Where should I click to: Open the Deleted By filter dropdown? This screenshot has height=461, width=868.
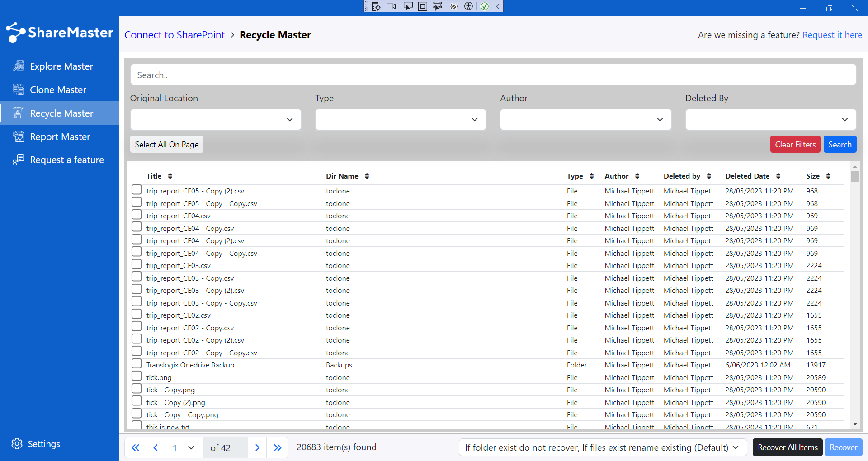(771, 120)
